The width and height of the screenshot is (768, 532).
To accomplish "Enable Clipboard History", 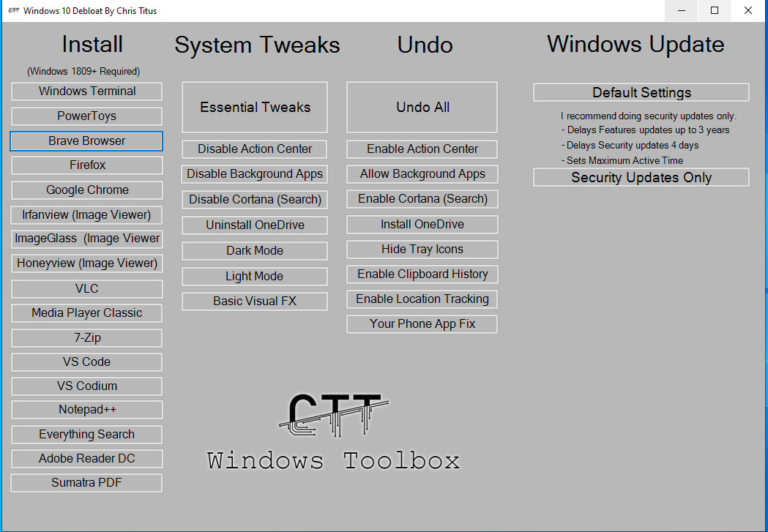I will point(422,274).
